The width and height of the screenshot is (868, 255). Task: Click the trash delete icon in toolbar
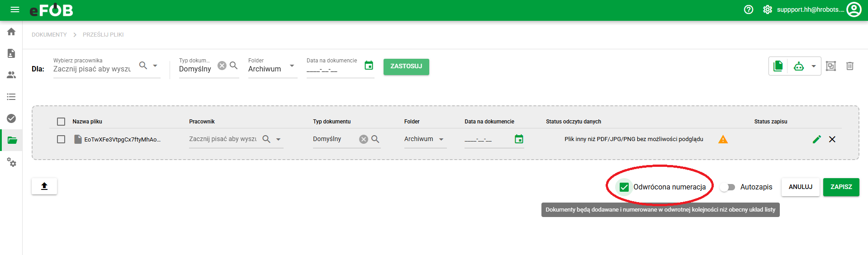click(x=850, y=66)
